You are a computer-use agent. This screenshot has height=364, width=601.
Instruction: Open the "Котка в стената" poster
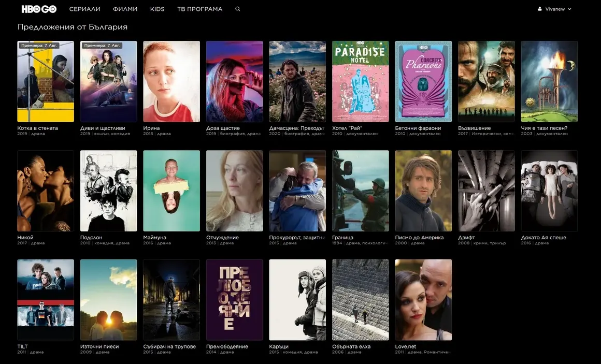click(45, 81)
